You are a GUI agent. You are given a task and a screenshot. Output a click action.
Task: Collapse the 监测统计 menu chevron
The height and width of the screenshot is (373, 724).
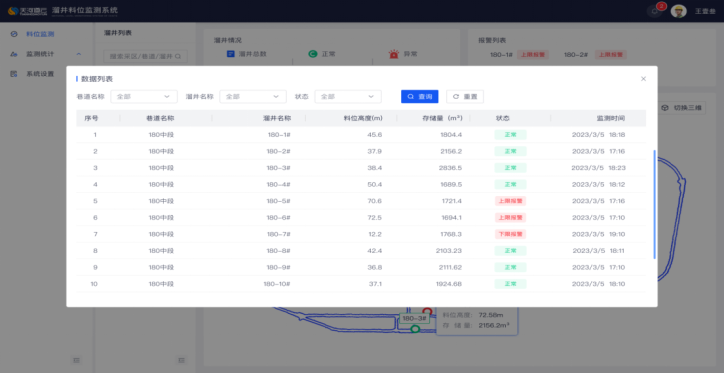pos(78,54)
